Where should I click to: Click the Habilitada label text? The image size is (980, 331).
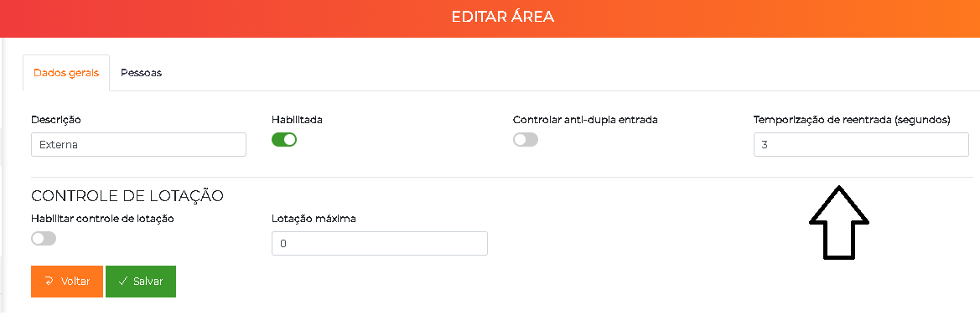tap(297, 119)
